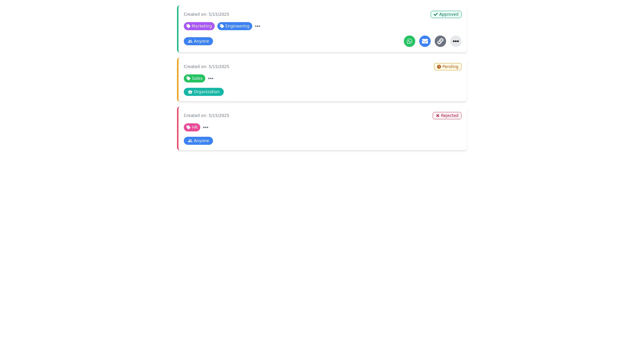
Task: Copy link using gray chain icon
Action: pyautogui.click(x=440, y=41)
